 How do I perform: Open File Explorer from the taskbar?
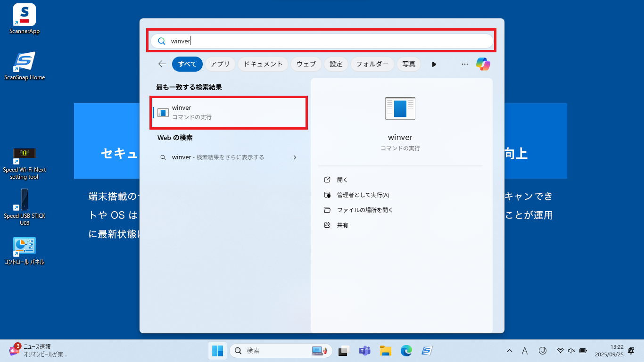(386, 351)
